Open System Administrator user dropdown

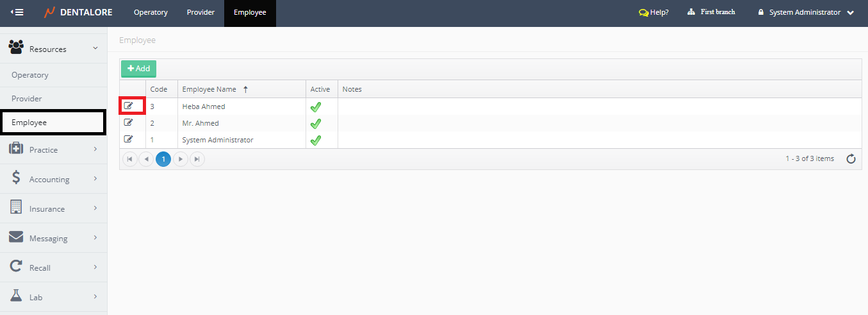click(806, 12)
